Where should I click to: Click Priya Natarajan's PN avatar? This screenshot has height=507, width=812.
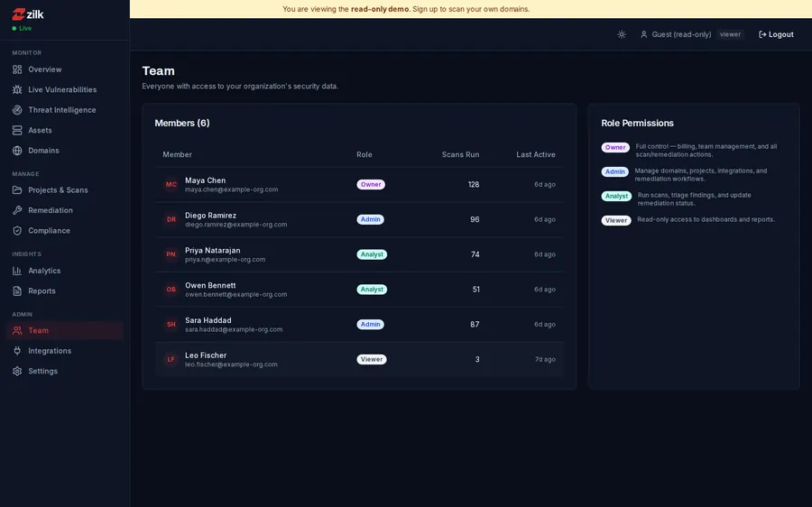[x=171, y=254]
